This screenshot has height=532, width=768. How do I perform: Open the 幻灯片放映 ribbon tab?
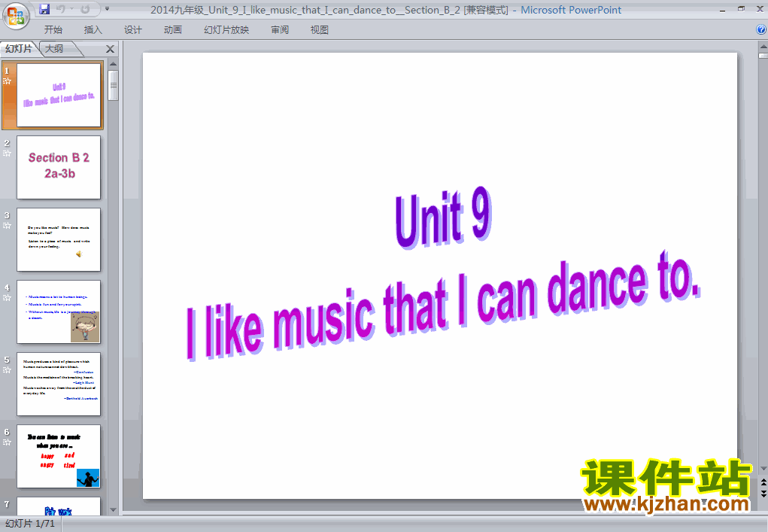click(226, 30)
